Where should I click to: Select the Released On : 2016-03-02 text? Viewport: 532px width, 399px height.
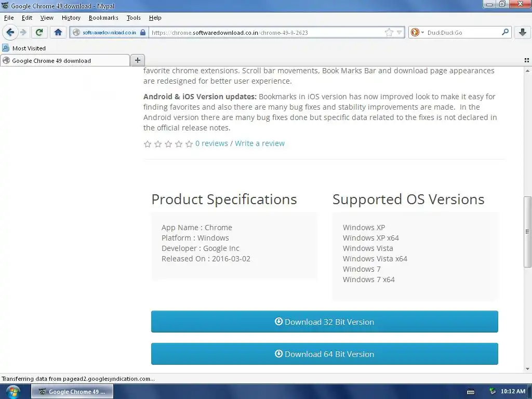(206, 259)
